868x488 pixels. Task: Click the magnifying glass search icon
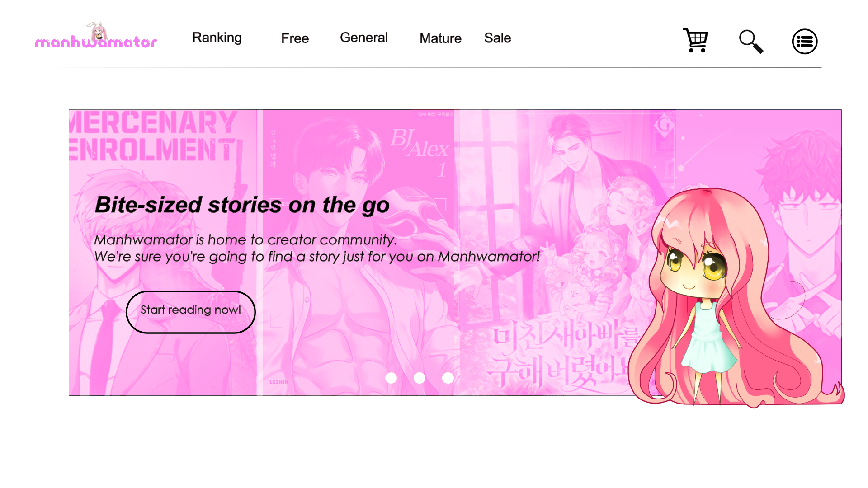[x=751, y=42]
